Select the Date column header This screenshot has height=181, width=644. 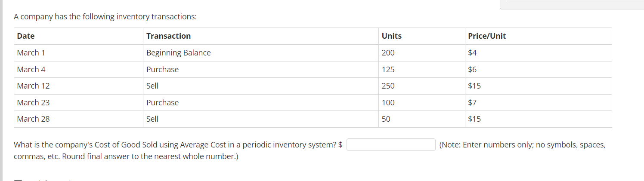click(x=78, y=36)
